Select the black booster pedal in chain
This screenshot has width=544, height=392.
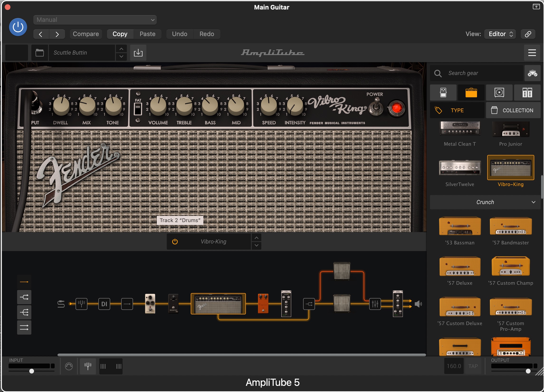click(173, 303)
